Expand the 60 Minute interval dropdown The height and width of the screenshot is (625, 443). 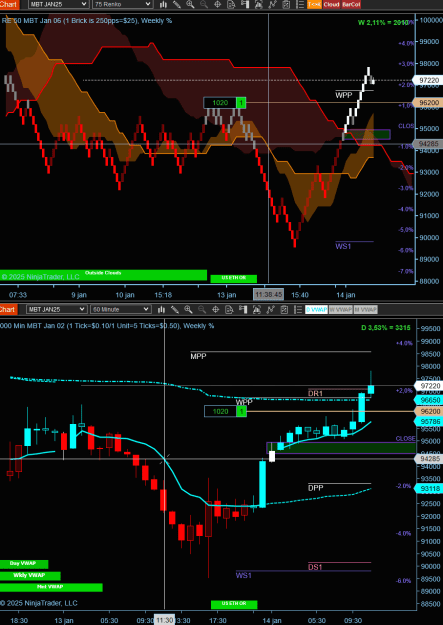[121, 309]
